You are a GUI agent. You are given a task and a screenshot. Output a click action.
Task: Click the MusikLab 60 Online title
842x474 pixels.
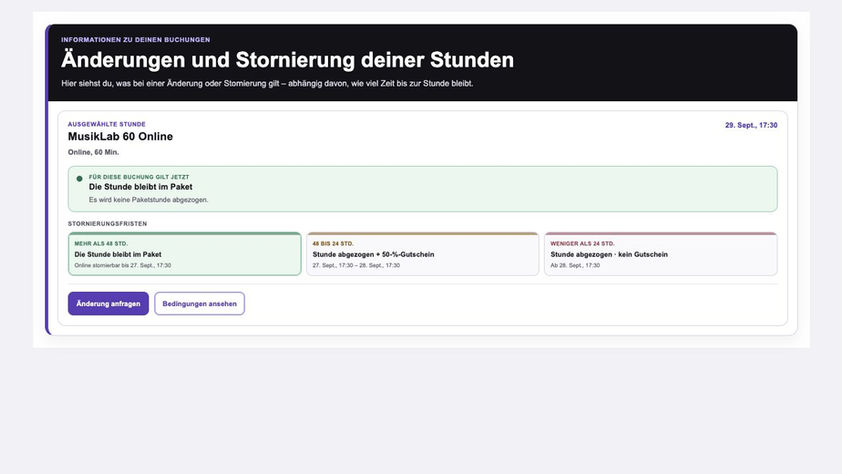click(x=120, y=136)
